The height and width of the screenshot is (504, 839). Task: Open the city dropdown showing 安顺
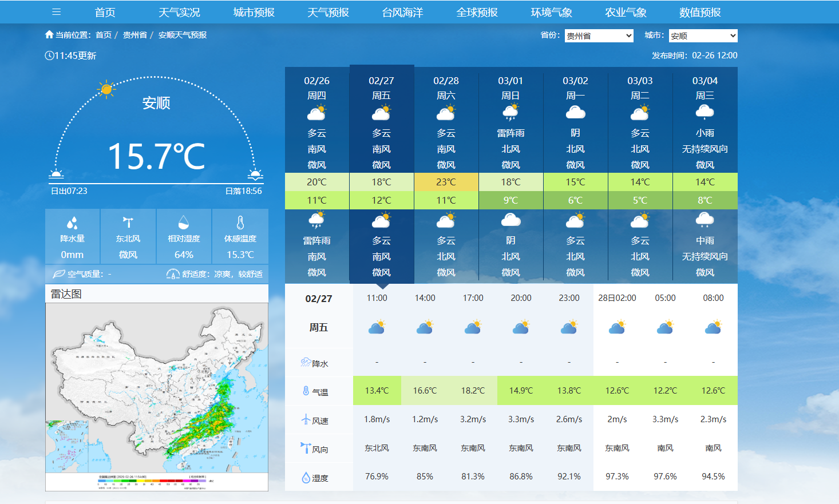703,36
